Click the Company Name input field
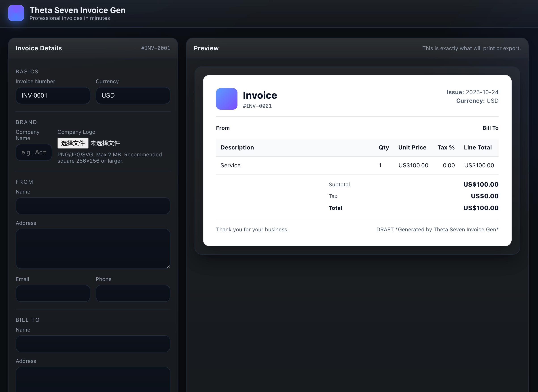Viewport: 538px width, 392px height. pyautogui.click(x=34, y=152)
